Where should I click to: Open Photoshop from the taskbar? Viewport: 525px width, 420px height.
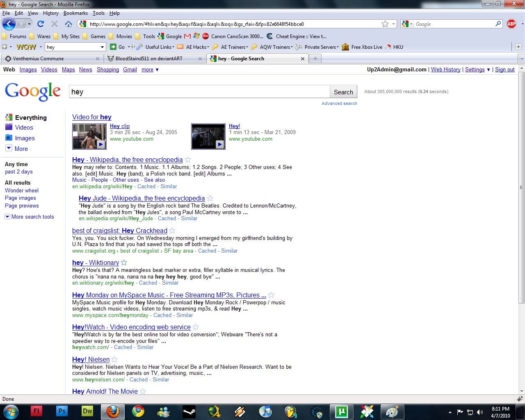click(62, 411)
